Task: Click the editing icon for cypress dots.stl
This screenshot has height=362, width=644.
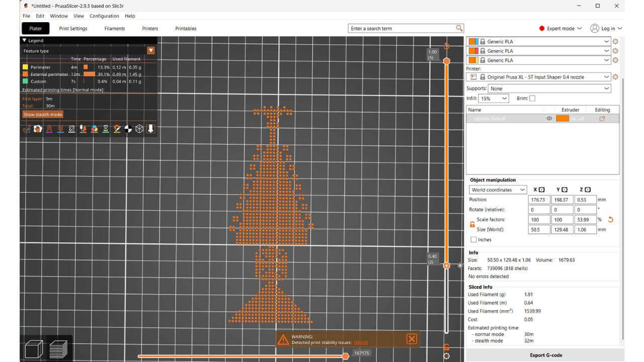Action: [x=602, y=119]
